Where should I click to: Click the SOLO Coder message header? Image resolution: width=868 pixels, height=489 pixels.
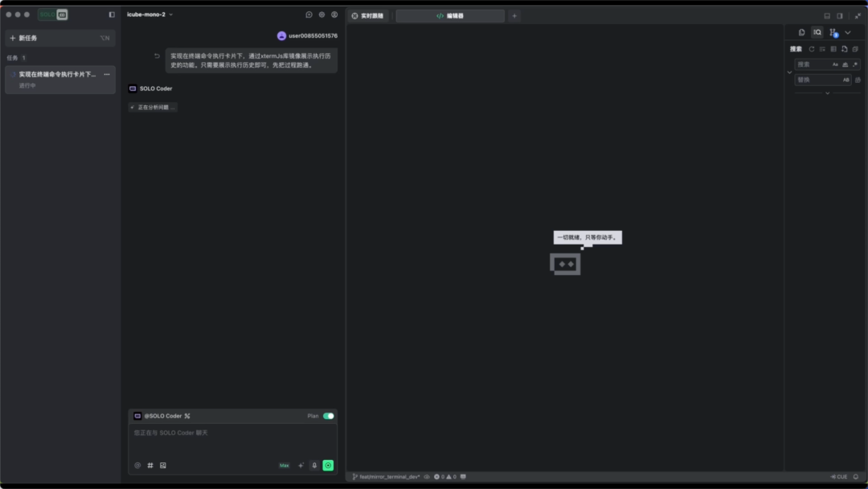point(150,88)
